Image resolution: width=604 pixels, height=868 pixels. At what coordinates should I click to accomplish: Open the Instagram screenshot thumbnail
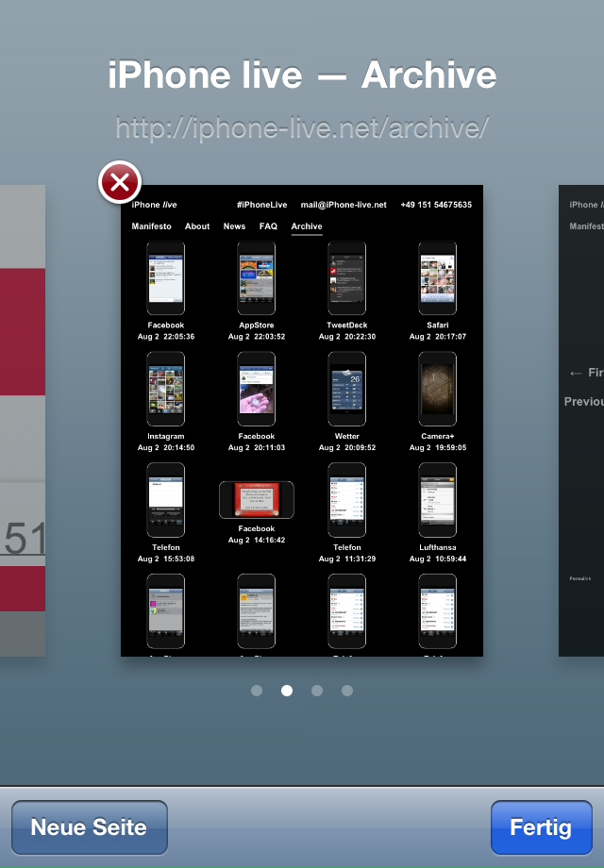pyautogui.click(x=165, y=389)
